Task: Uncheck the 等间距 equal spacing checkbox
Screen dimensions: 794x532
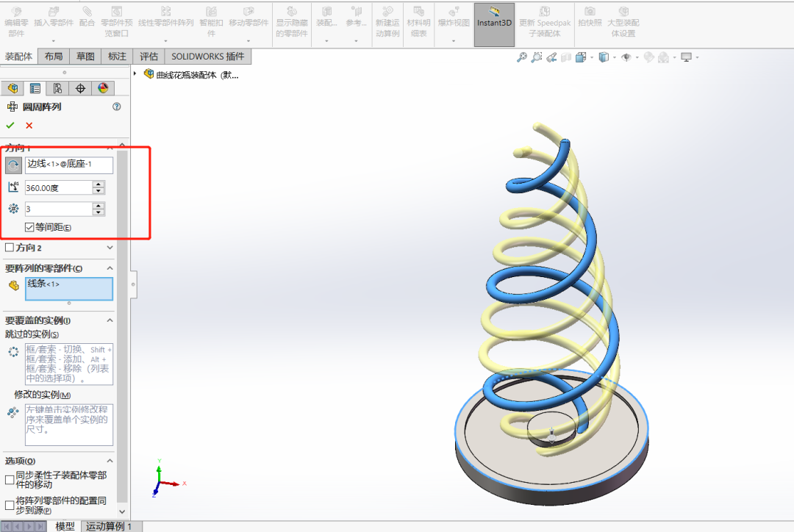Action: pos(29,227)
